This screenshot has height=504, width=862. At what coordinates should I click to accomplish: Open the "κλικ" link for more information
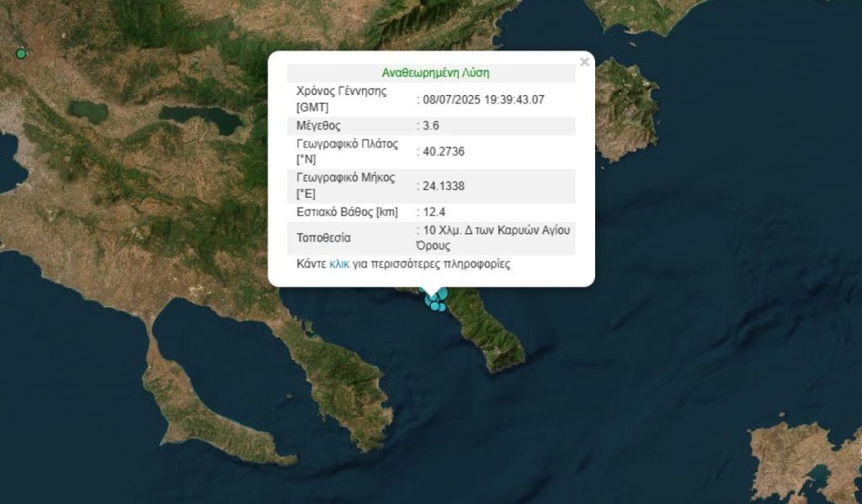(339, 264)
